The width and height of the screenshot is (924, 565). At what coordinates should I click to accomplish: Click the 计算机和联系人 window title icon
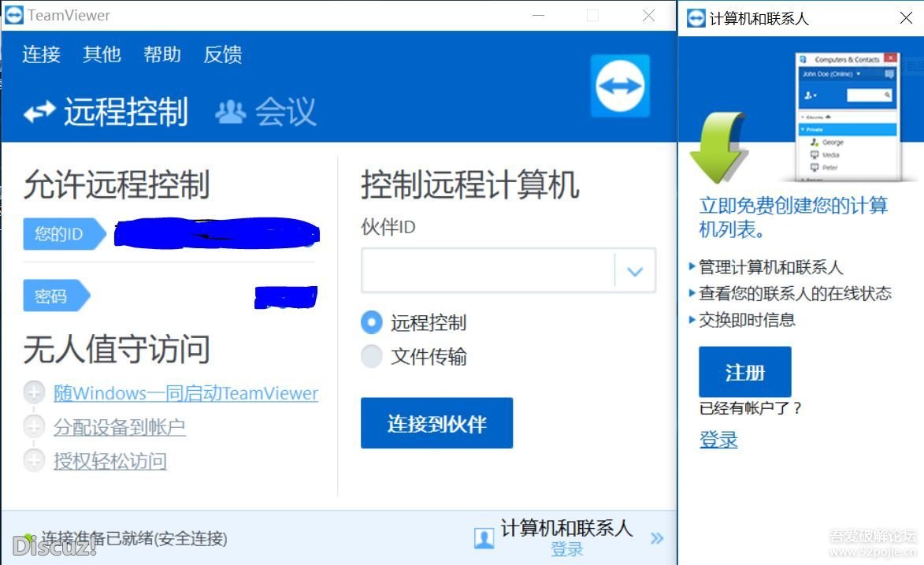coord(696,18)
